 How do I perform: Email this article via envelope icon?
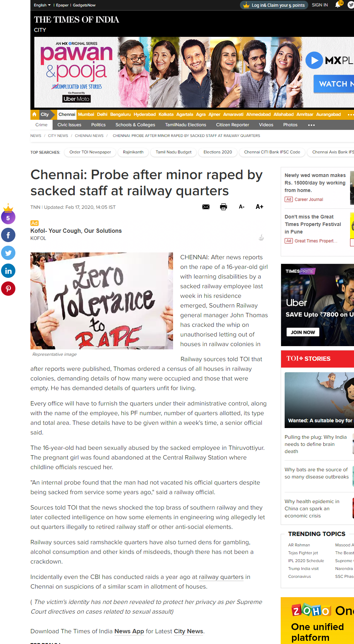(206, 207)
